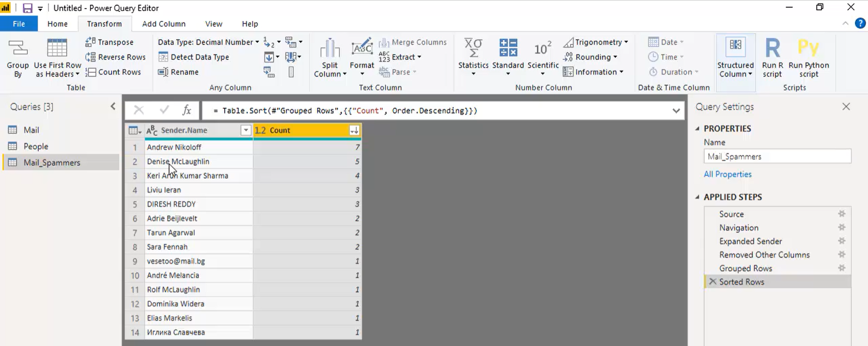
Task: Open the Count column sort filter dropdown
Action: 354,131
